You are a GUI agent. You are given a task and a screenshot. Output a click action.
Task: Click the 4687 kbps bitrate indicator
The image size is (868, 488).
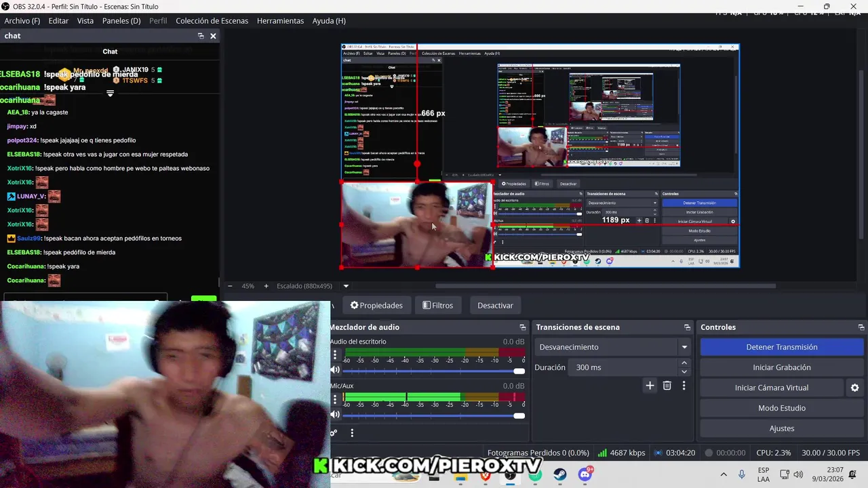(622, 453)
